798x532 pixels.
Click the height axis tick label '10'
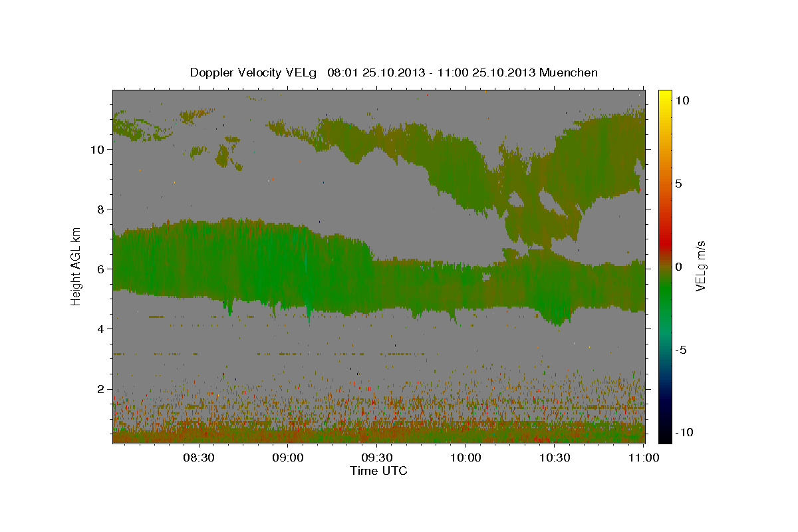click(x=98, y=150)
